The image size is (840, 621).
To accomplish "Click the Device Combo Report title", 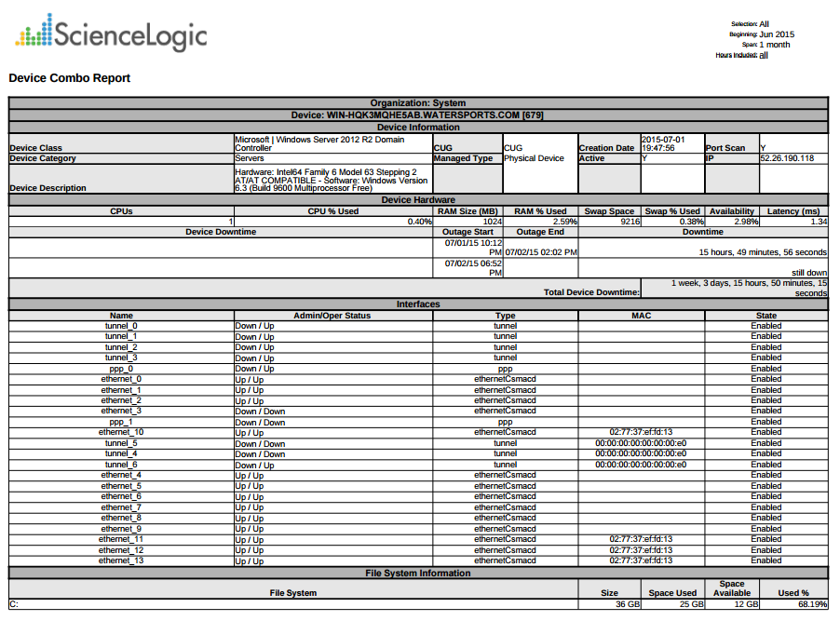I will [70, 78].
